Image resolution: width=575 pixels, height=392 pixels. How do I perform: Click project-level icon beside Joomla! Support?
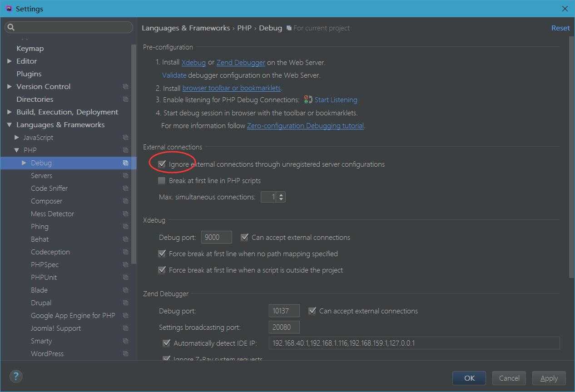click(x=125, y=328)
